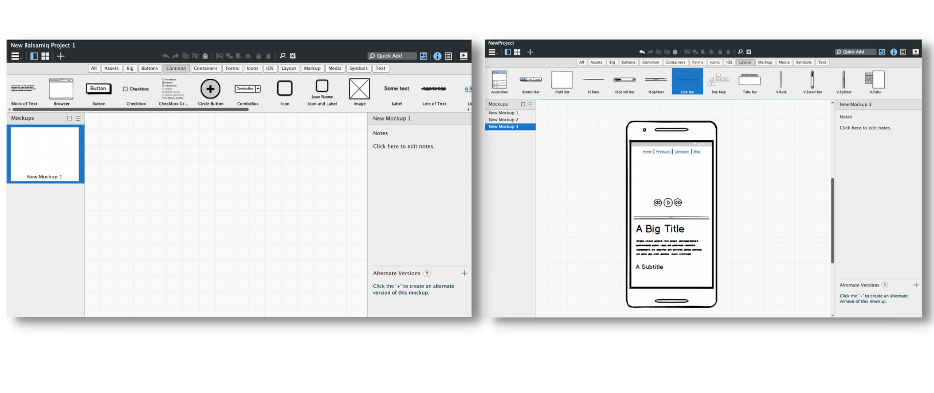The image size is (934, 393).
Task: Click 'Click here to edit notes' in New Balsamiq Project 1 window
Action: (x=403, y=146)
